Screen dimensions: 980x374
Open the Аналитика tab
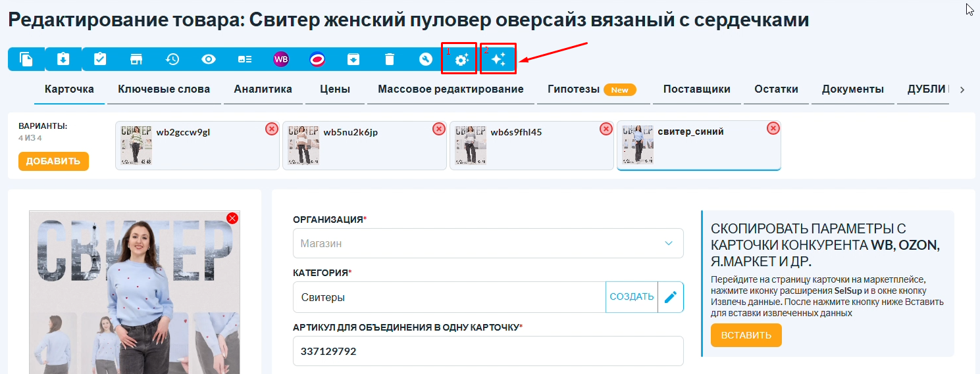coord(263,89)
